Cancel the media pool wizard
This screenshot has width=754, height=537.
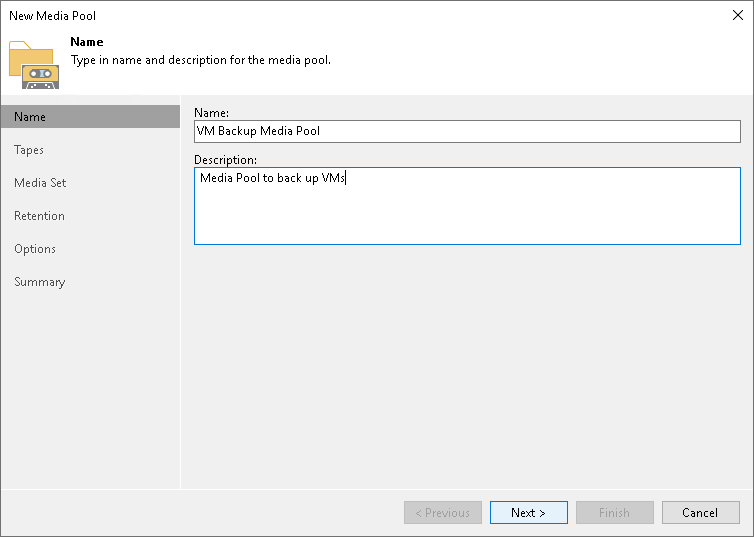pyautogui.click(x=701, y=512)
